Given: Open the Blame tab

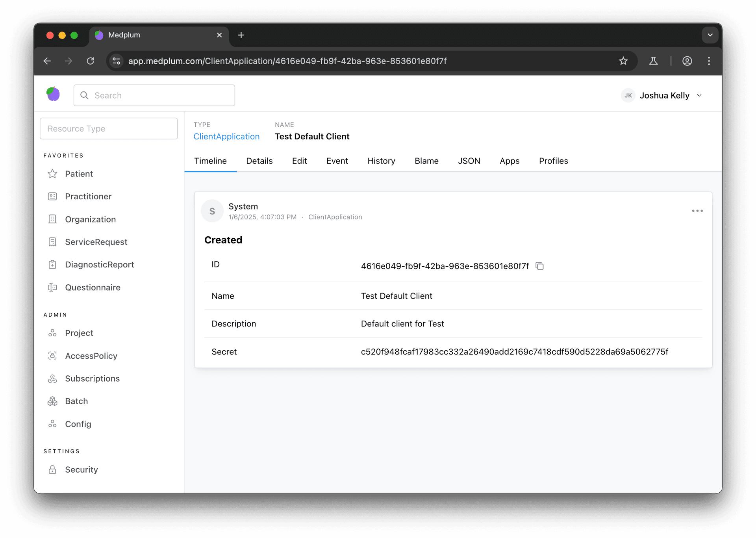Looking at the screenshot, I should [426, 161].
